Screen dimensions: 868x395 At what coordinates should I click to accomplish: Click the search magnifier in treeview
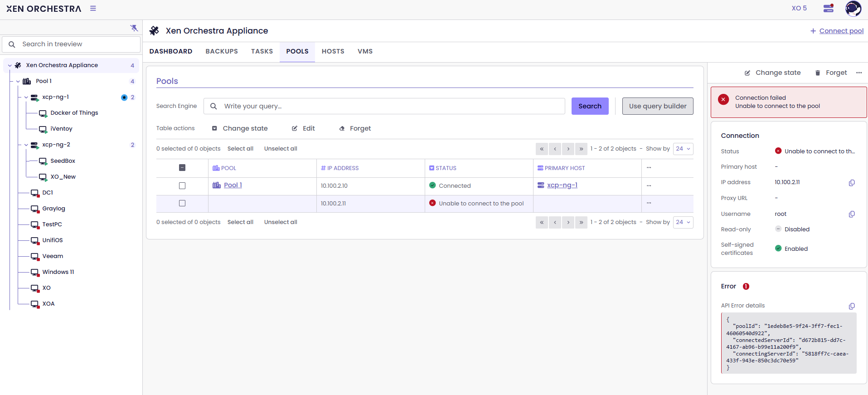pyautogui.click(x=12, y=44)
